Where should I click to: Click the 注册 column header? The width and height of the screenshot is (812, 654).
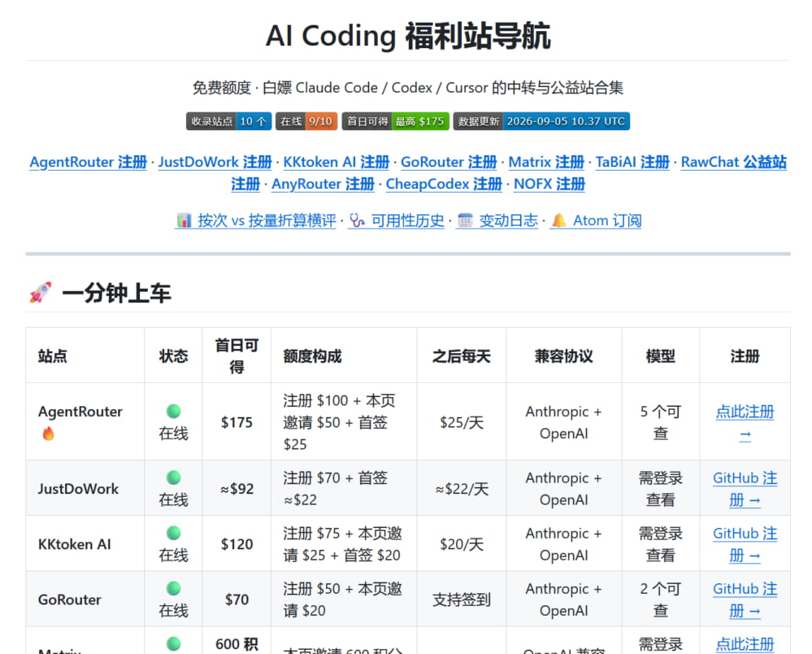coord(745,356)
